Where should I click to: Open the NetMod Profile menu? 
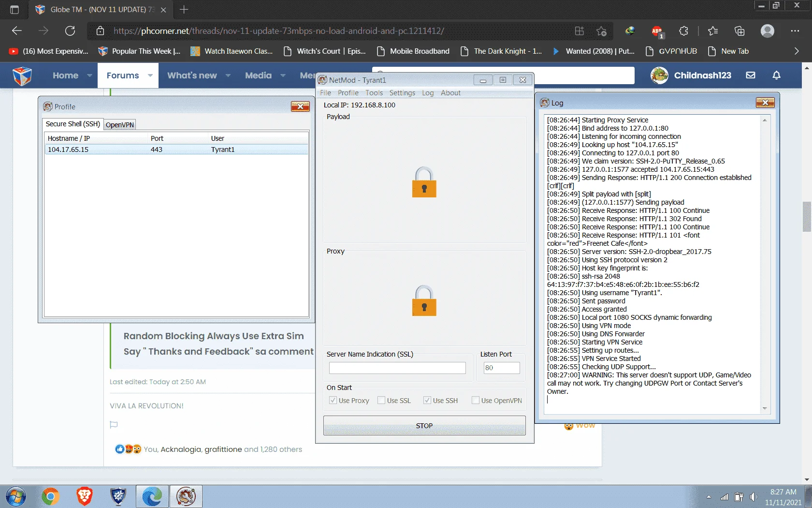point(348,93)
